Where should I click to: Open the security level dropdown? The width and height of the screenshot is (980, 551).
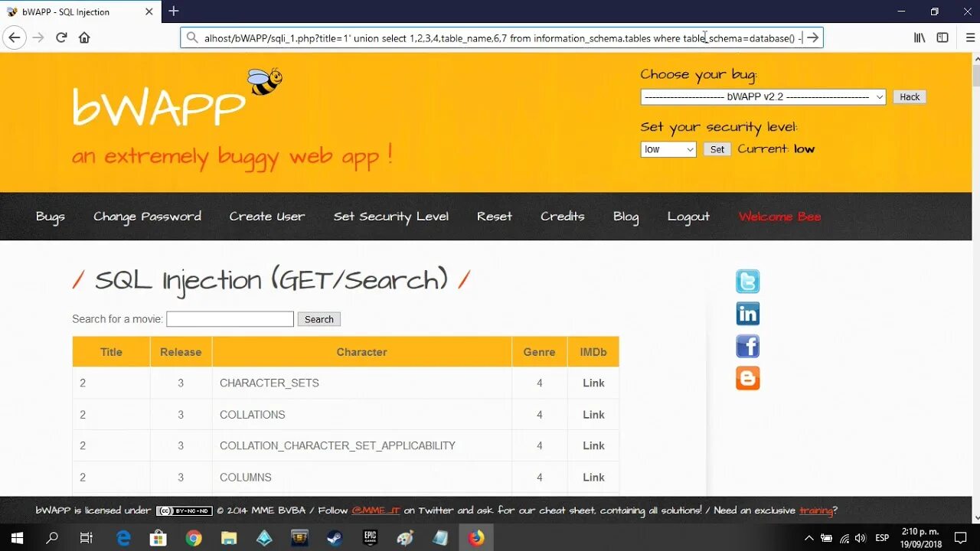click(x=668, y=149)
